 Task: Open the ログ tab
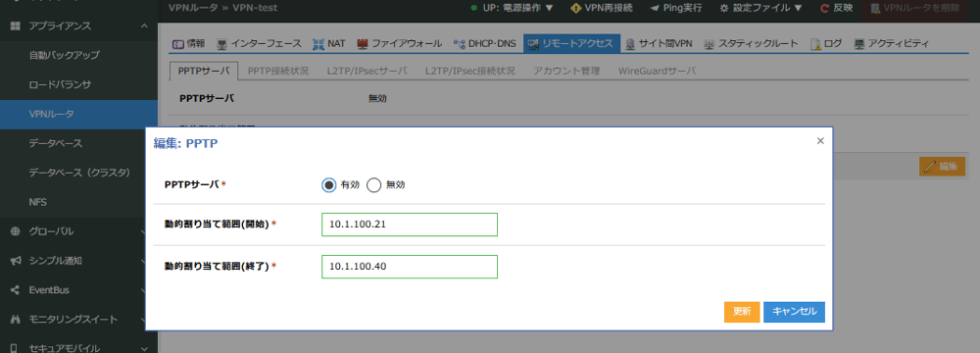(x=826, y=44)
